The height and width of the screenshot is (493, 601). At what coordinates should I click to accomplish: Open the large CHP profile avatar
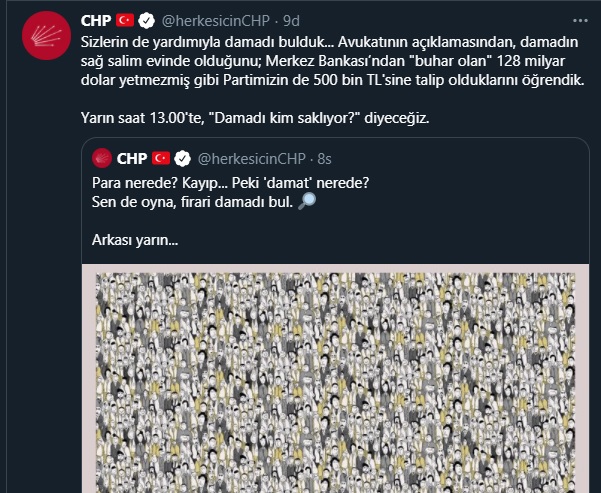click(x=46, y=35)
